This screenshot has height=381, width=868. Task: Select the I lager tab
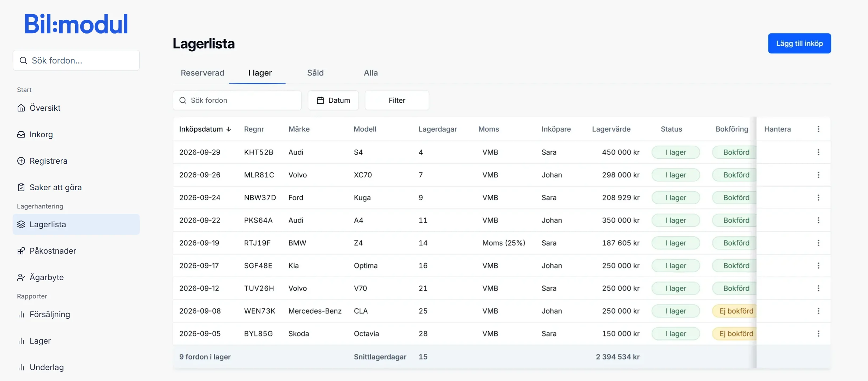260,73
